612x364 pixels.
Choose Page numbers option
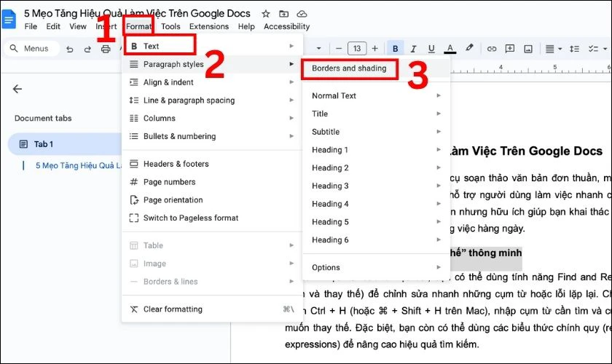click(x=212, y=182)
